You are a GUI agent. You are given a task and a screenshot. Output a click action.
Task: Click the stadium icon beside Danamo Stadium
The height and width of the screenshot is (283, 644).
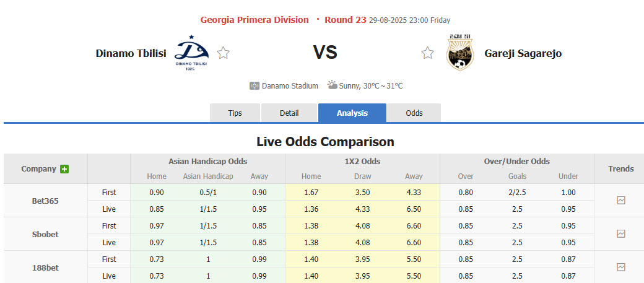point(254,86)
